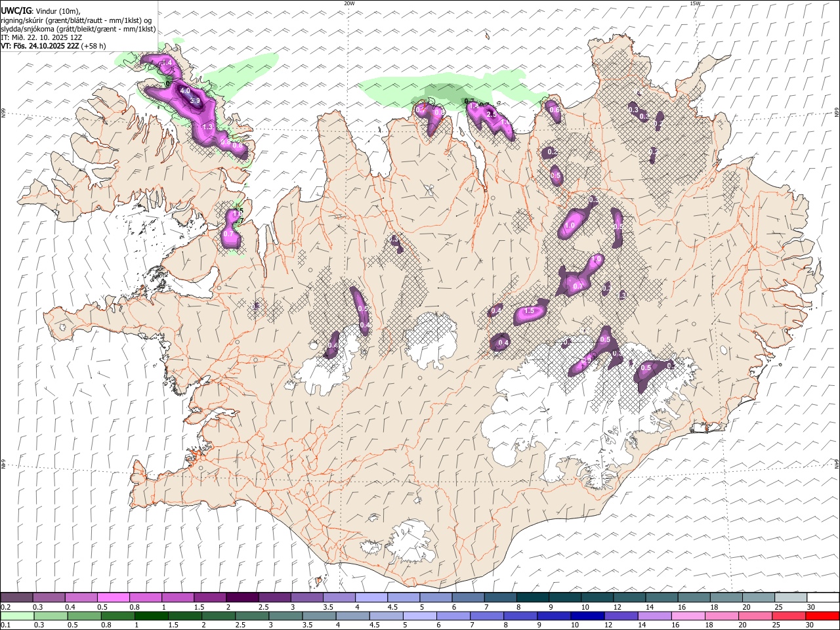Click the lower legend swatch for 20–25
840x630 pixels.
click(755, 616)
